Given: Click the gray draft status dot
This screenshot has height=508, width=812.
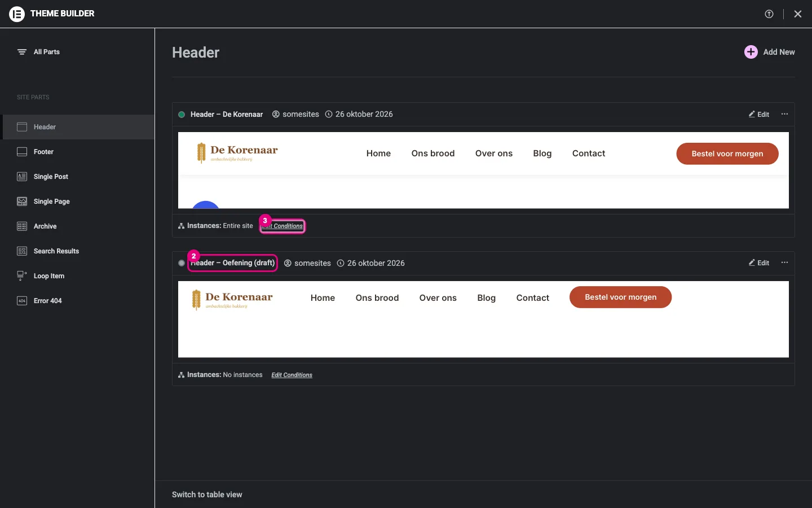Looking at the screenshot, I should [x=182, y=263].
